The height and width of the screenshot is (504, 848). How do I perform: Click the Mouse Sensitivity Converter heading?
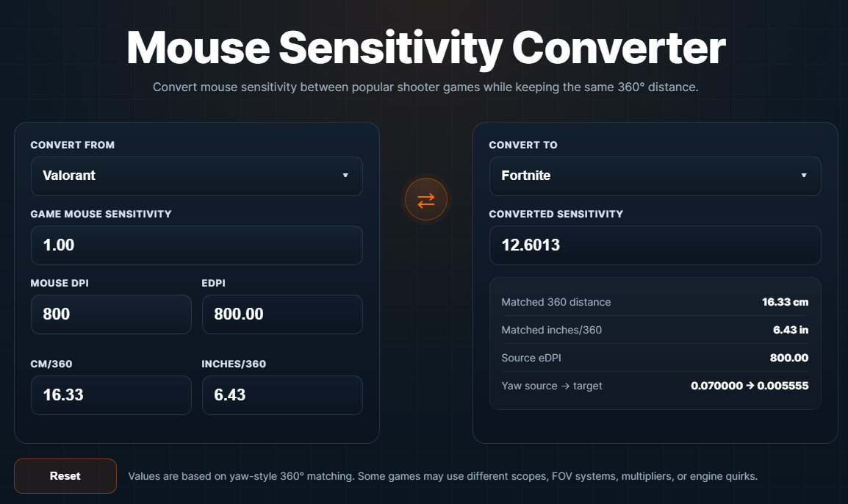[425, 48]
